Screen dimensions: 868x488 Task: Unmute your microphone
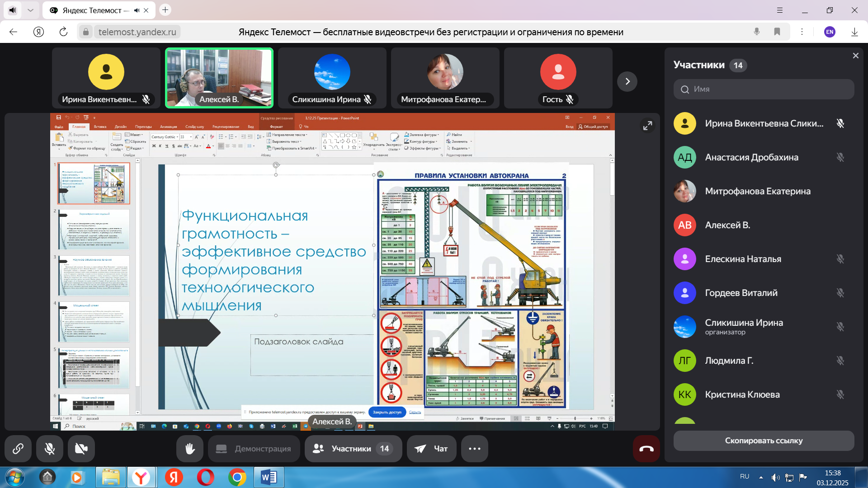click(50, 449)
